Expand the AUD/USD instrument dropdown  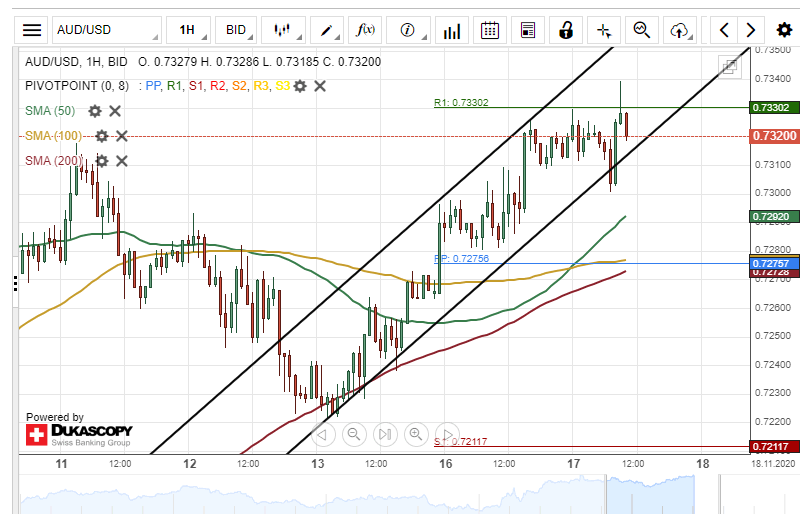point(105,30)
